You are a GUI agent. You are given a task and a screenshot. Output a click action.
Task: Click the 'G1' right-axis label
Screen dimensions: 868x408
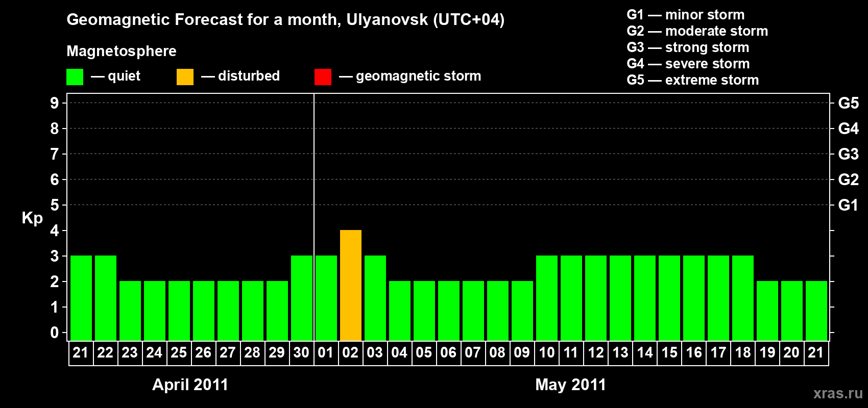(x=849, y=205)
